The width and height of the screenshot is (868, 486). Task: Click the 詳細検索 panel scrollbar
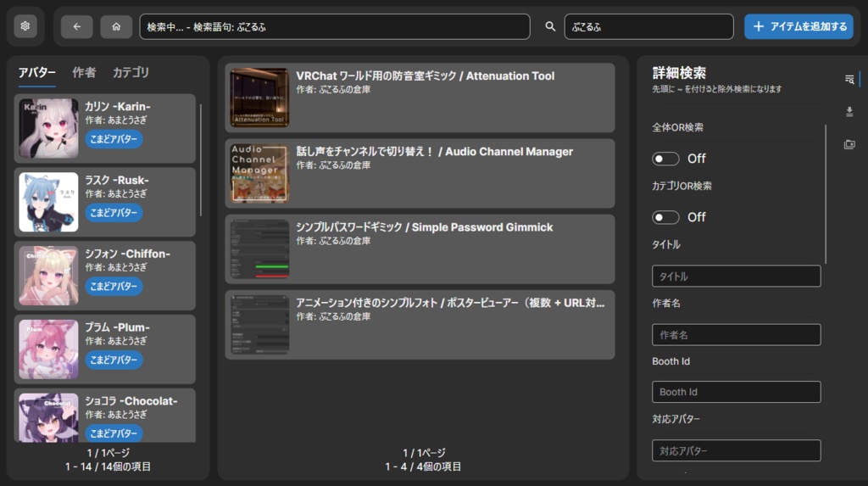point(826,194)
